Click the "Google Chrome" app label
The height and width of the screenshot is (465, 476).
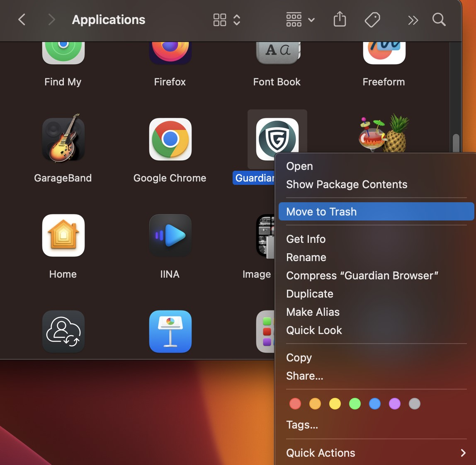[x=170, y=178]
